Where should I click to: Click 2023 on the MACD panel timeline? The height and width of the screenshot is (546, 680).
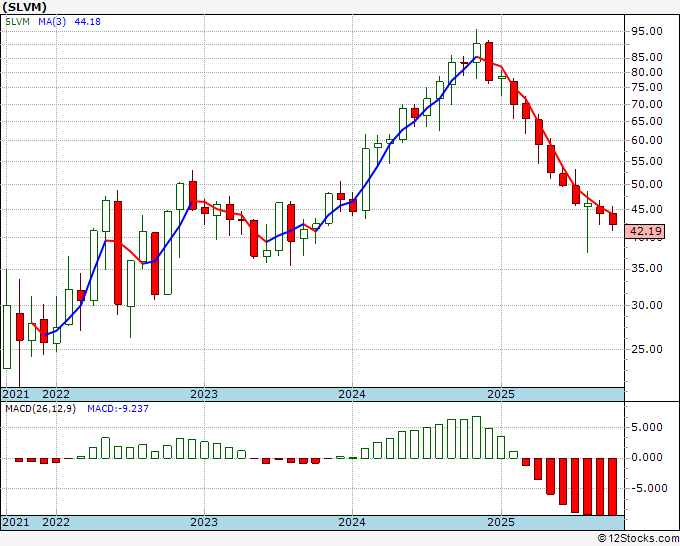[204, 522]
